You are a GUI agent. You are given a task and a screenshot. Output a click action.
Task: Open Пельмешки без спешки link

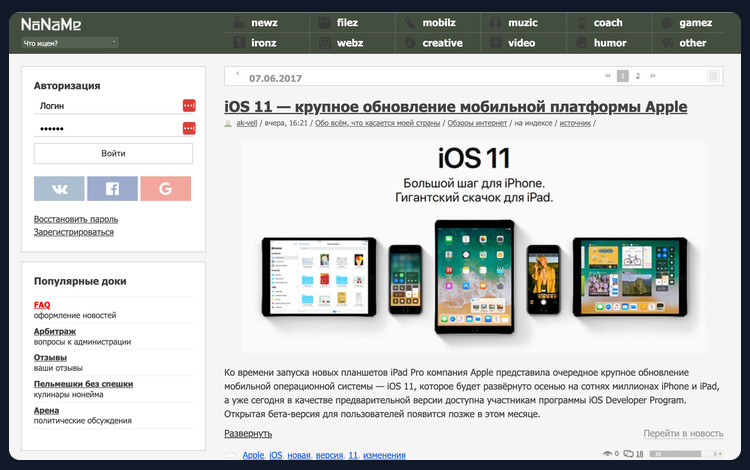(83, 383)
